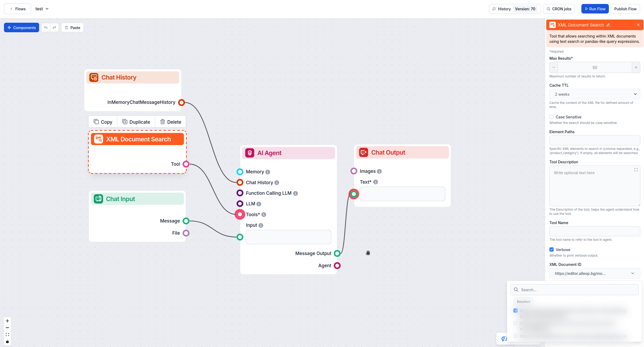Choose Delete in the node action menu

[170, 122]
